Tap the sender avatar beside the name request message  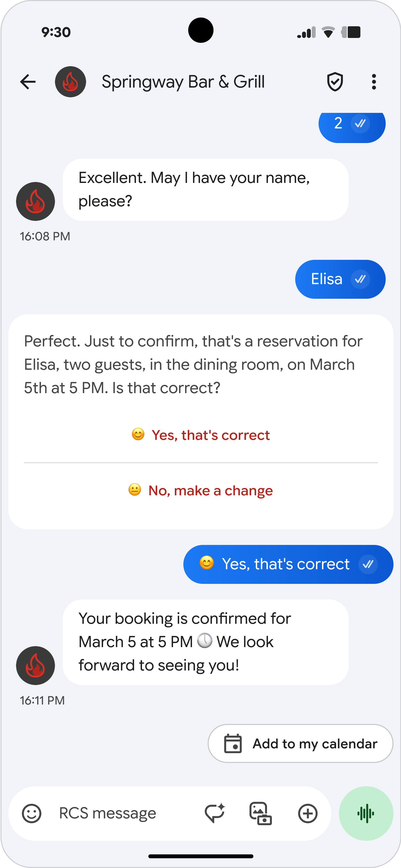pos(35,201)
